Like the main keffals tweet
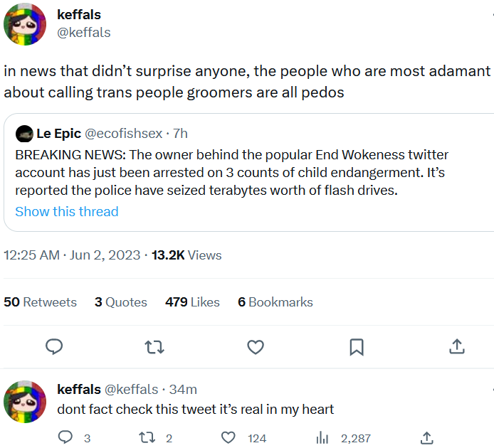 (x=255, y=346)
